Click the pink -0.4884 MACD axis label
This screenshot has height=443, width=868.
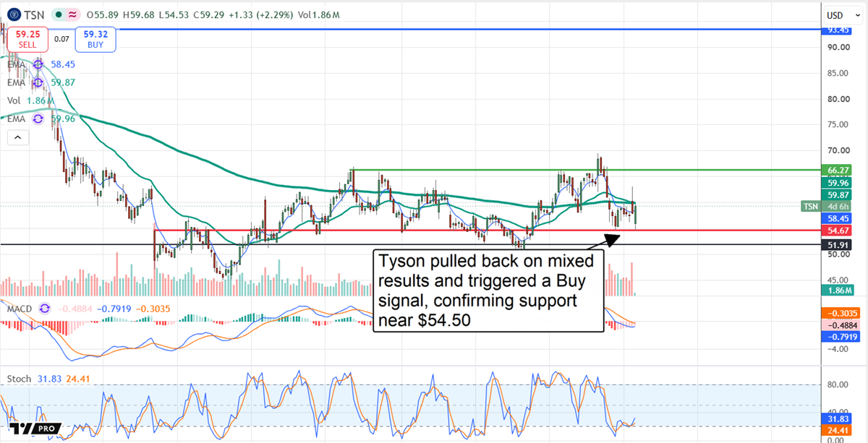(x=840, y=325)
